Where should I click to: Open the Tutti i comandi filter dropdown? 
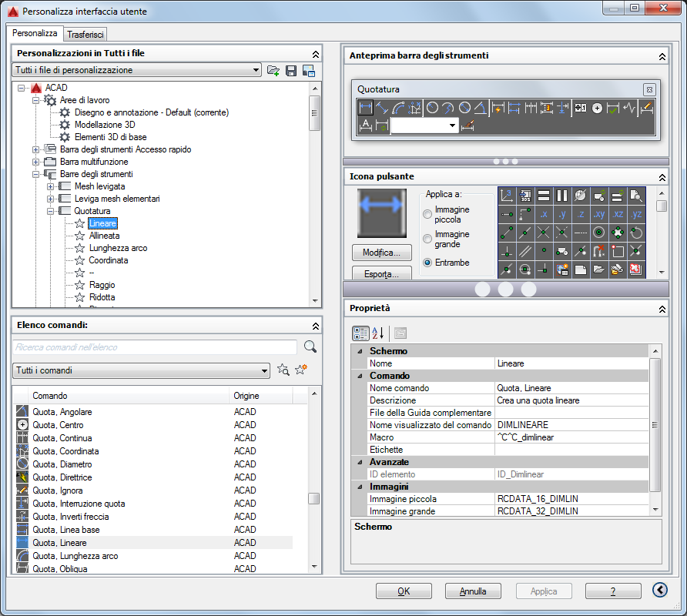point(264,370)
